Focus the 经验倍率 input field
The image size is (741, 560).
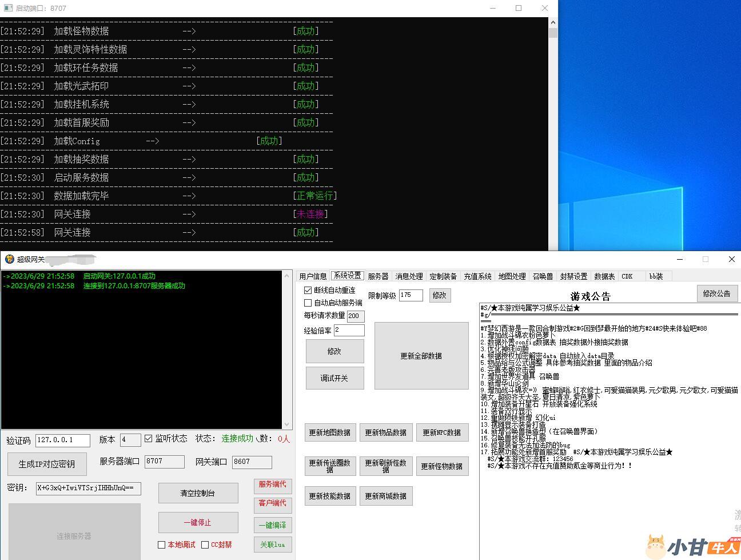[x=349, y=330]
